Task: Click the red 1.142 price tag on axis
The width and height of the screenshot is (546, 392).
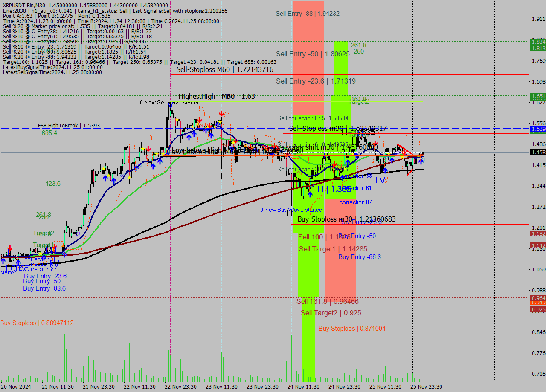Action: pyautogui.click(x=538, y=246)
